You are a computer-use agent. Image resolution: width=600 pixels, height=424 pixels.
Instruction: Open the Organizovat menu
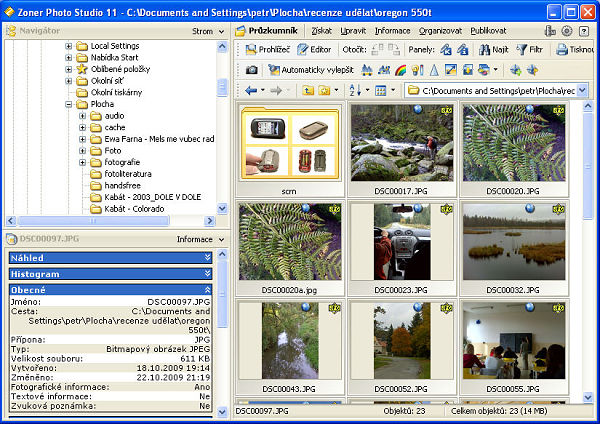(x=440, y=31)
